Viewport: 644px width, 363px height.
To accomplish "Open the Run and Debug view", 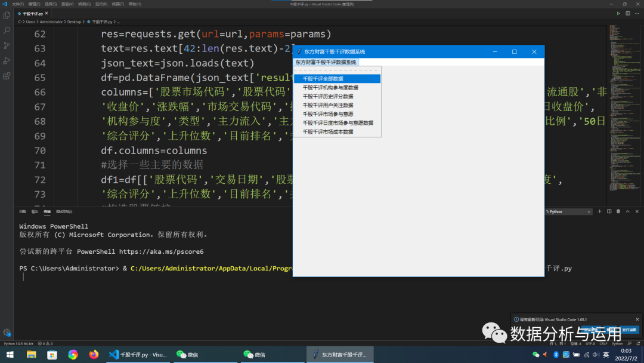I will point(7,61).
